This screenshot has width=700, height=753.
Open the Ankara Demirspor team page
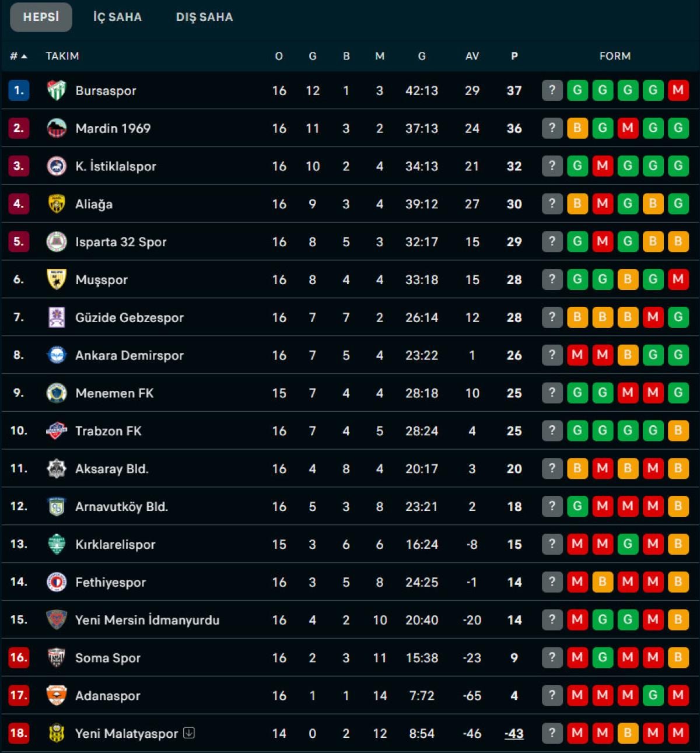pyautogui.click(x=129, y=355)
